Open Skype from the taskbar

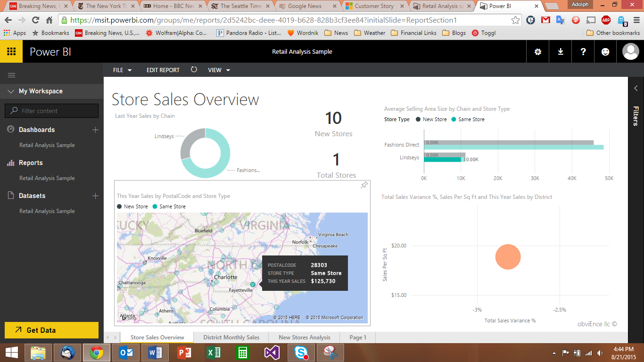[x=301, y=353]
